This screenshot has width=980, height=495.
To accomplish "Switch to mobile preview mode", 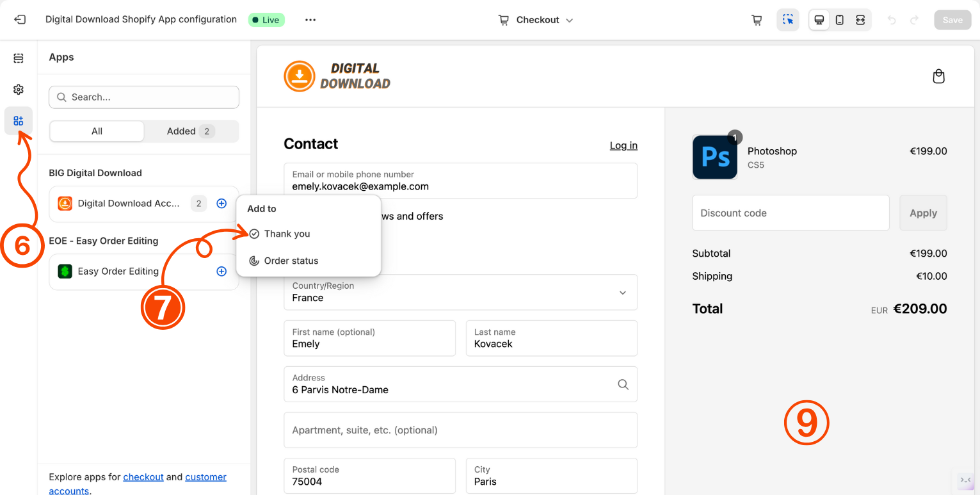I will coord(840,20).
